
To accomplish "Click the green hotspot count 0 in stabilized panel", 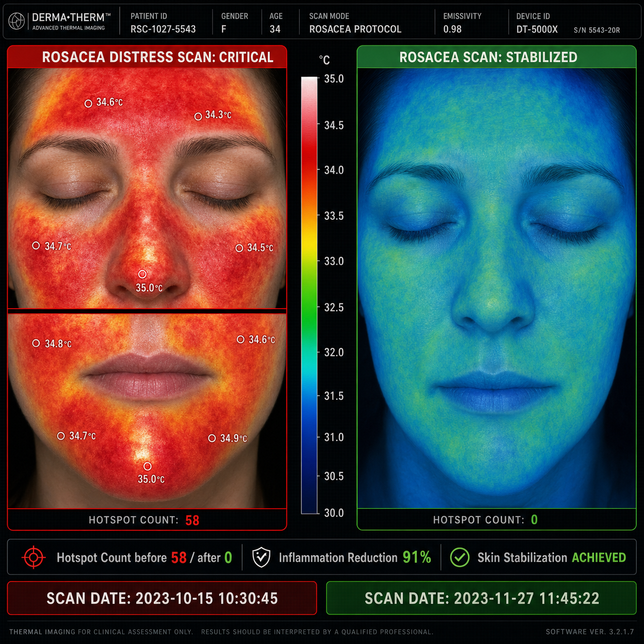I will tap(534, 520).
